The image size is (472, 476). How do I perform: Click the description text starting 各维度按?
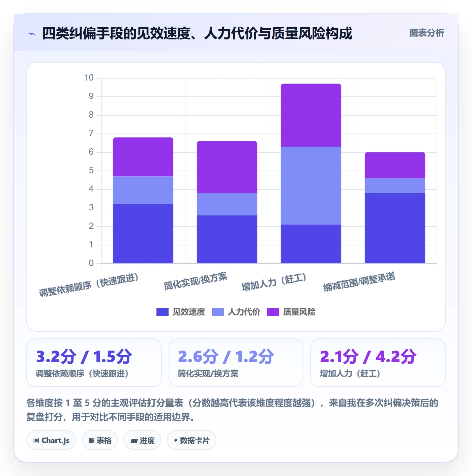(232, 410)
